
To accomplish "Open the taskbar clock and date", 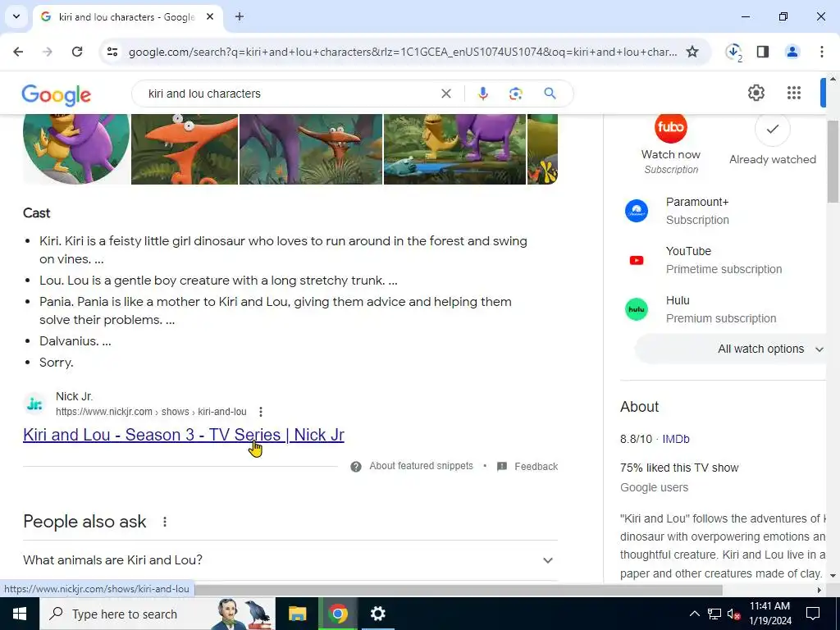I will 769,614.
